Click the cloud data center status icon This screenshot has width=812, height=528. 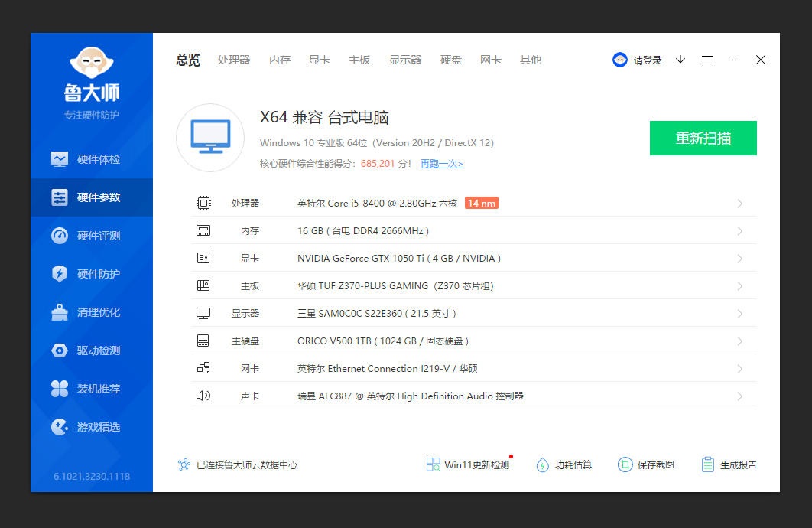click(x=184, y=464)
